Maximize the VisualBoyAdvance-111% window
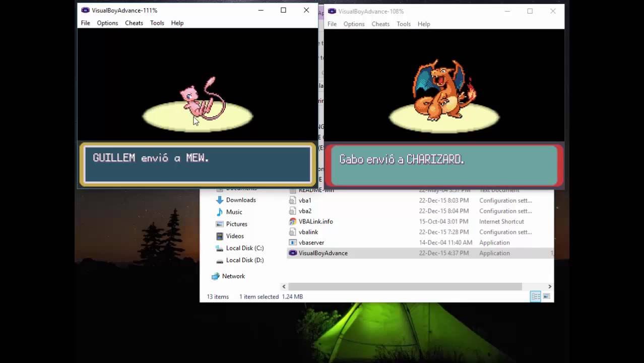644x363 pixels. [283, 10]
